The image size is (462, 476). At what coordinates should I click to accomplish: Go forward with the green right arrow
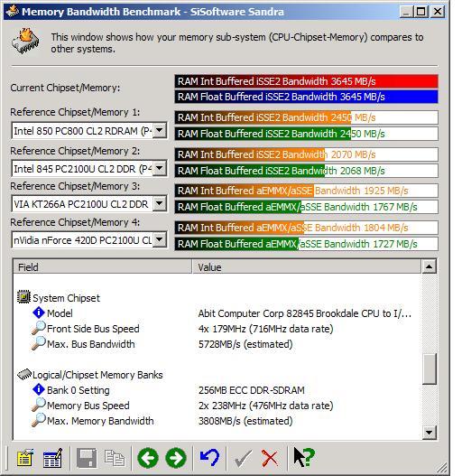coord(176,457)
